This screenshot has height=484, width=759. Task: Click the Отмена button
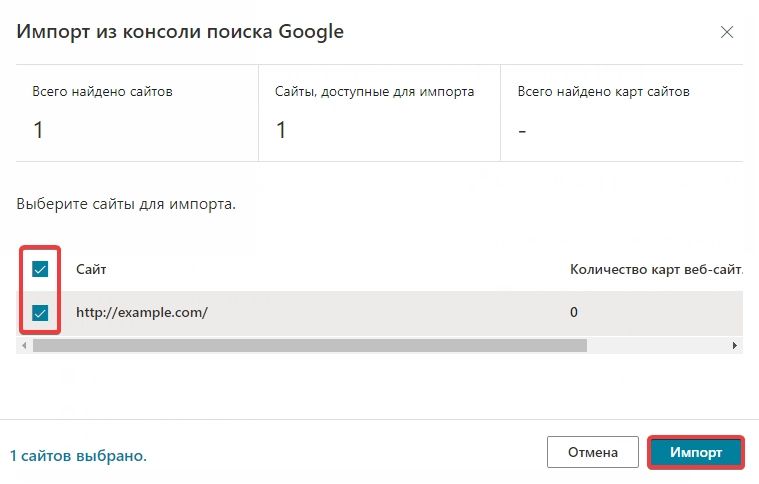[592, 452]
